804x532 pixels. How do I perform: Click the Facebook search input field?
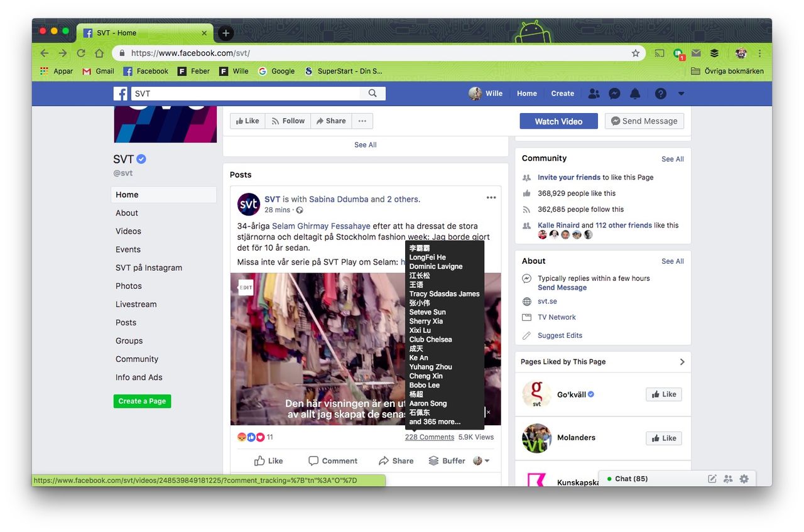246,94
